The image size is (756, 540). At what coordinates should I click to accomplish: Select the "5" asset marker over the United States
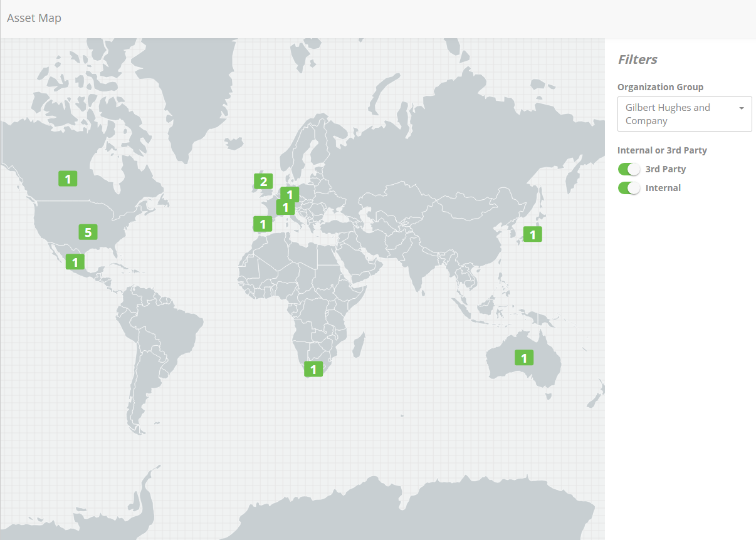(x=88, y=232)
